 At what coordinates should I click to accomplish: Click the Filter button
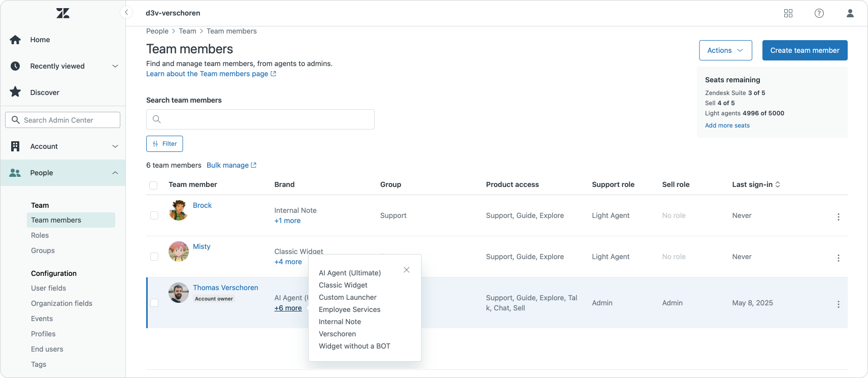pos(164,144)
